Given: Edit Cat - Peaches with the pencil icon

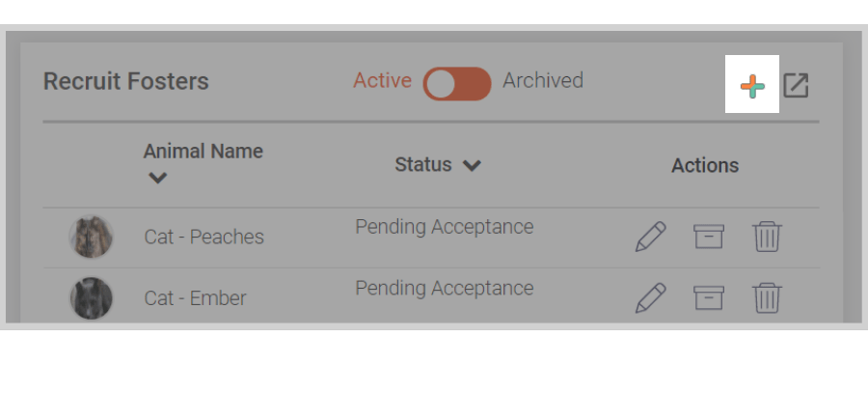Looking at the screenshot, I should 650,237.
